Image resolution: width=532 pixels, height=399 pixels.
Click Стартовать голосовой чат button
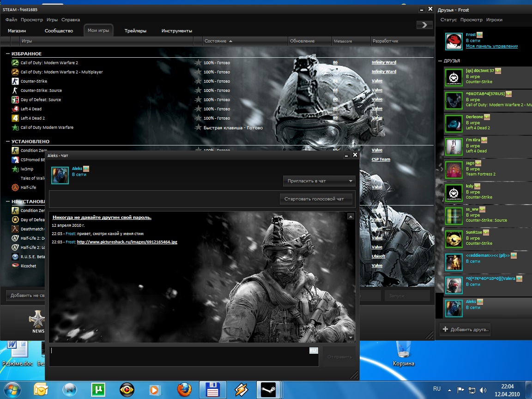(315, 199)
